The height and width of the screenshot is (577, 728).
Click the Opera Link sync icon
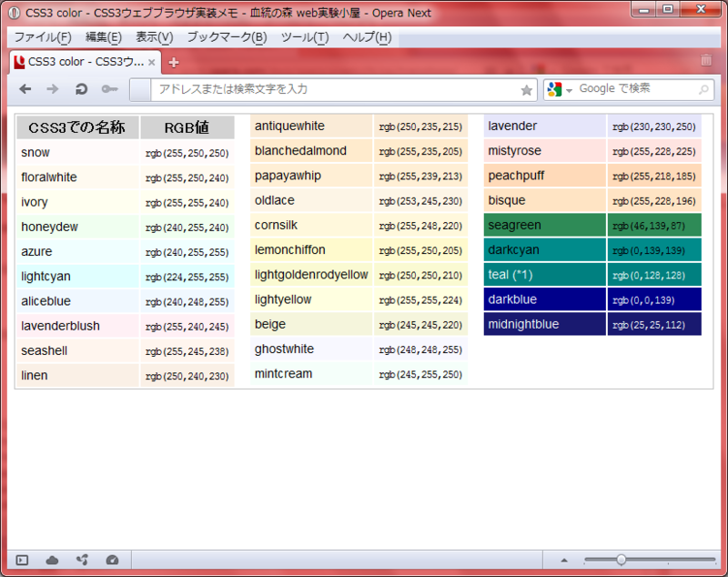coord(84,561)
